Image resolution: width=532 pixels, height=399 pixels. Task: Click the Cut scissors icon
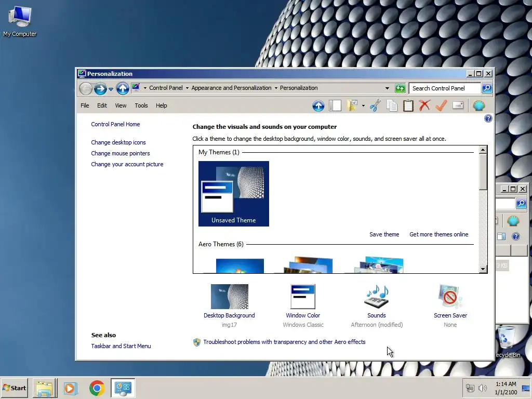click(x=375, y=105)
